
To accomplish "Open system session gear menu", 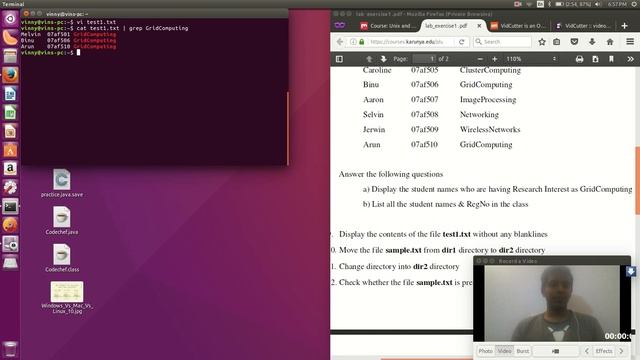I will [635, 4].
